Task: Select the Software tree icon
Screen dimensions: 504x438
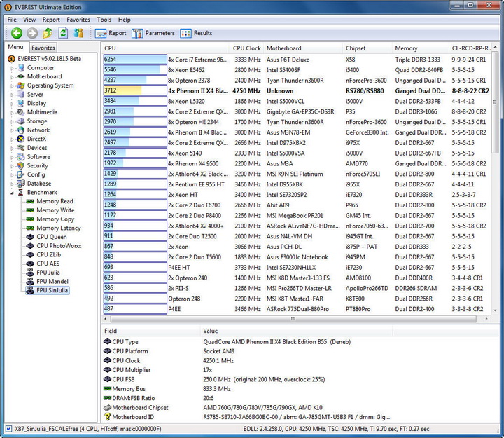Action: tap(21, 157)
